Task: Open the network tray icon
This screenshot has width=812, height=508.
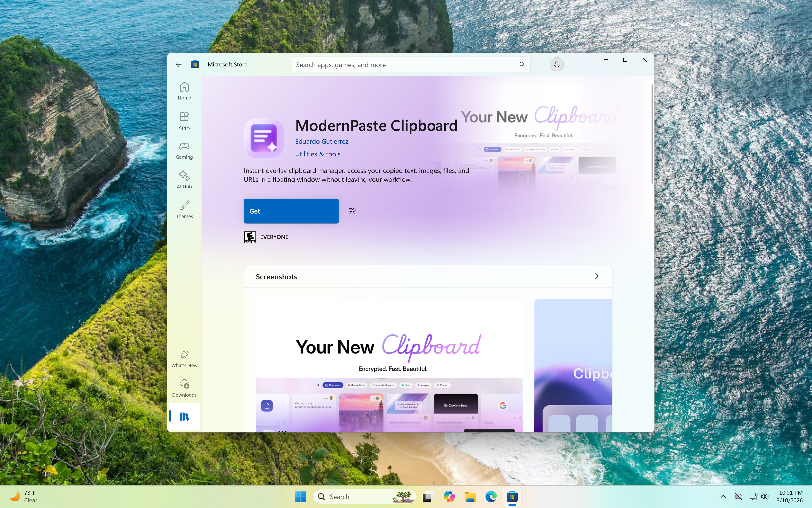Action: 753,497
